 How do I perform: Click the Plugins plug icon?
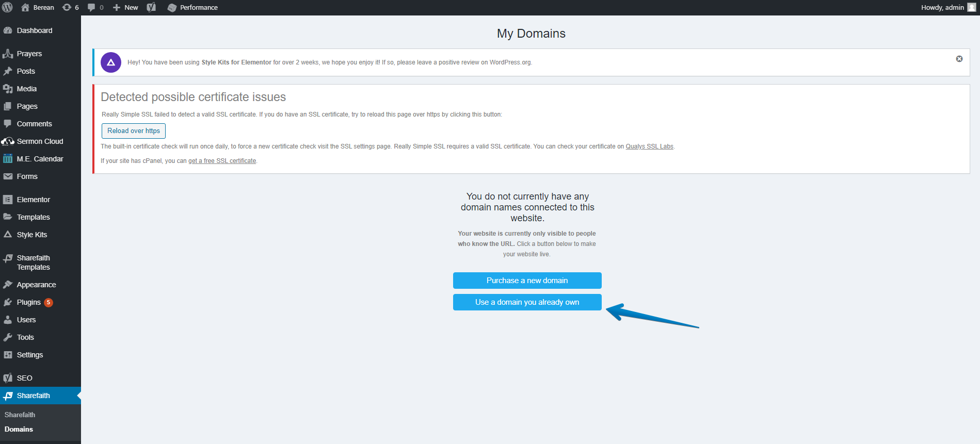tap(8, 302)
